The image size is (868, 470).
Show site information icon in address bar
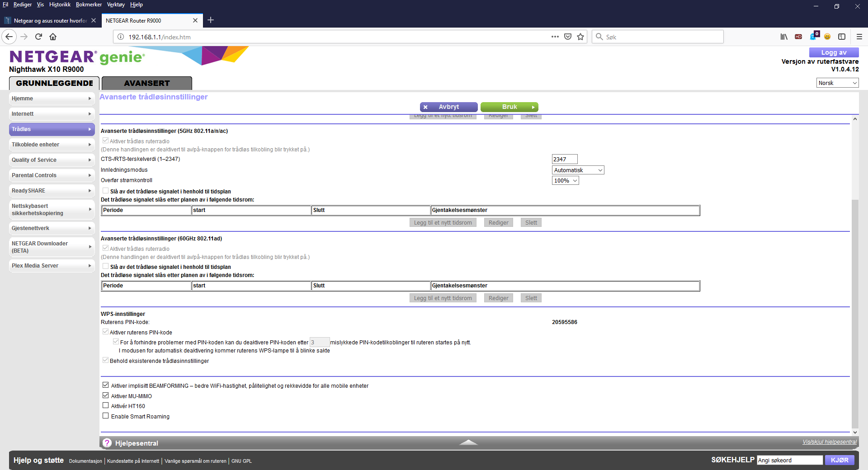tap(121, 37)
